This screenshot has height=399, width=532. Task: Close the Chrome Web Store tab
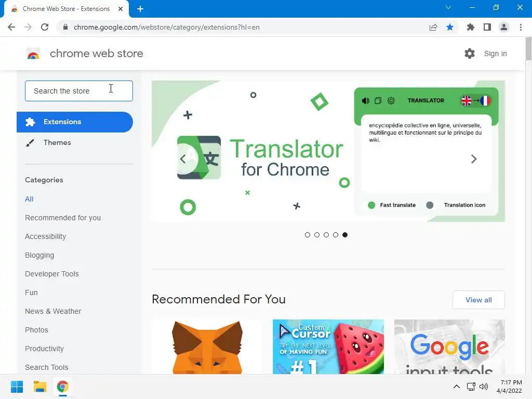(x=121, y=9)
